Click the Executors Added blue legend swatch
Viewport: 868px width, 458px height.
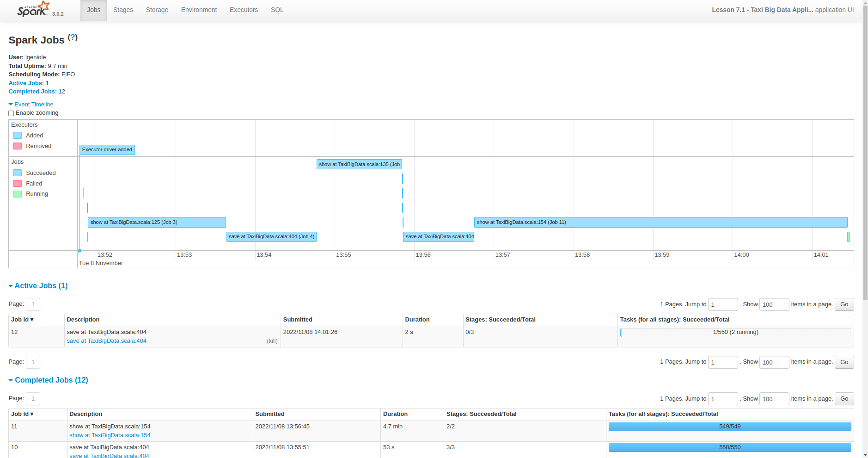point(18,136)
